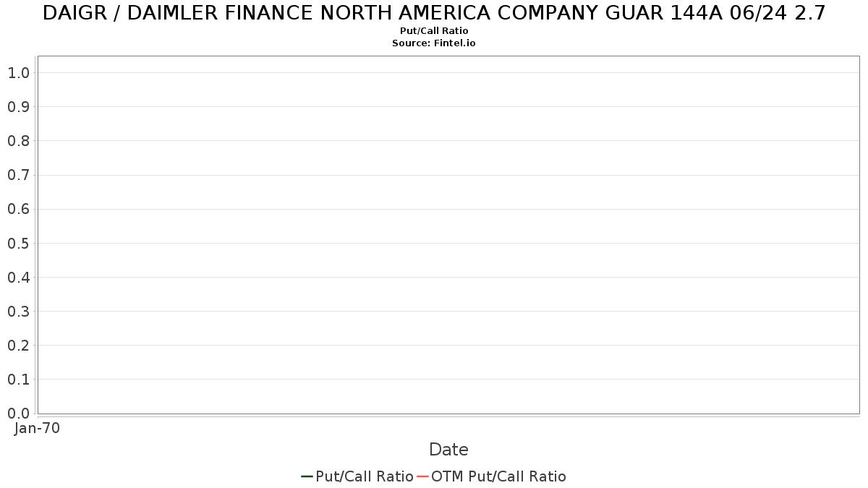Click the 0.5 y-axis tick label
The height and width of the screenshot is (488, 868).
tap(18, 244)
